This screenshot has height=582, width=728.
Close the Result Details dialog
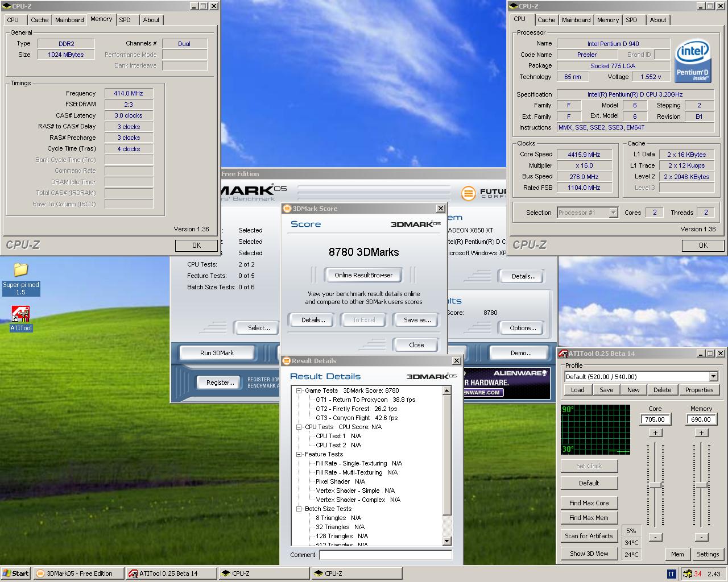point(456,361)
